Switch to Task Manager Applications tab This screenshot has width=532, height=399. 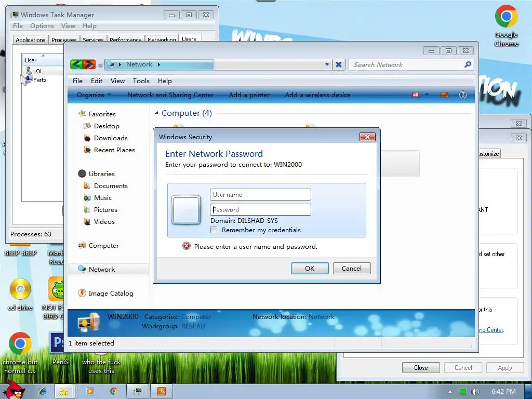tap(31, 39)
